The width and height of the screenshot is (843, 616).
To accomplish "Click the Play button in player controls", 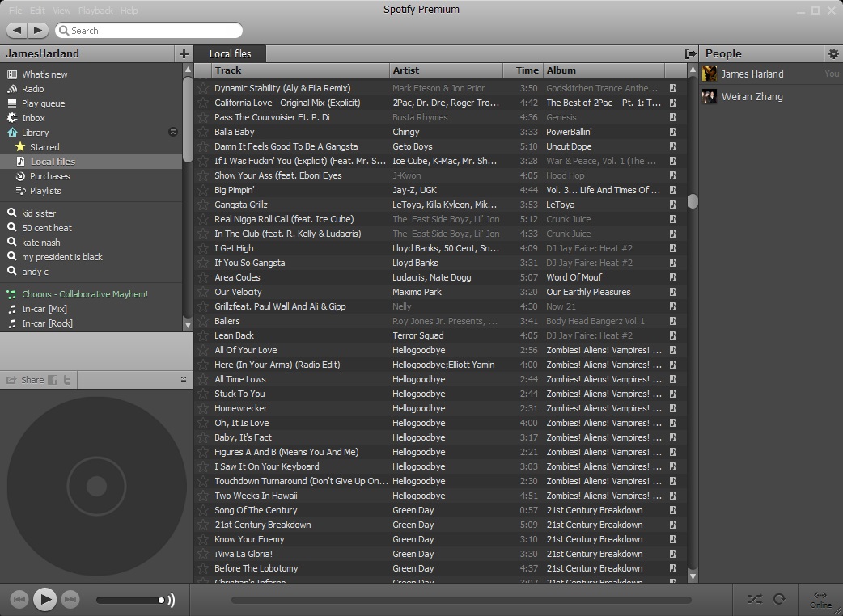I will (x=45, y=599).
